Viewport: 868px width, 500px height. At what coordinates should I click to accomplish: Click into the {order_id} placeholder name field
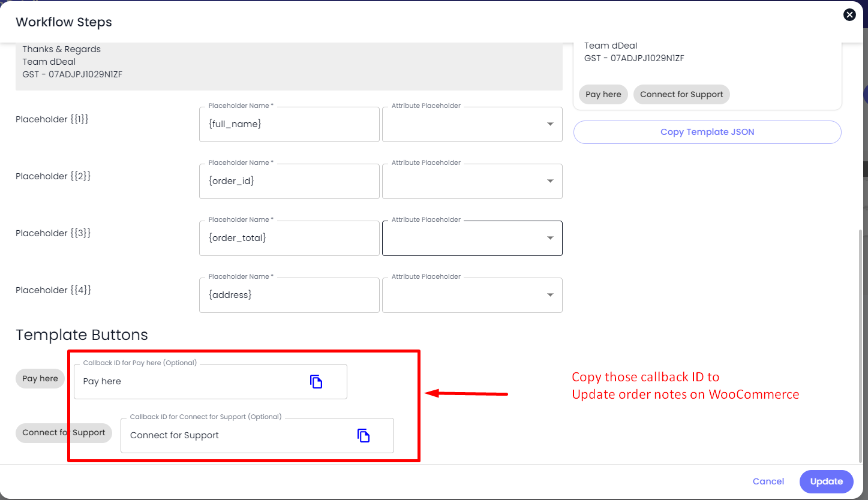(x=289, y=182)
